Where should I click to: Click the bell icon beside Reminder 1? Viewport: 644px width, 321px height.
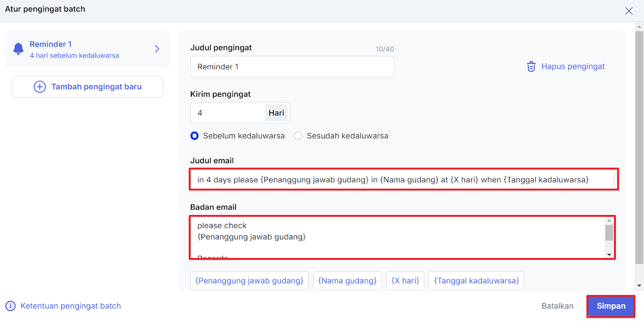pyautogui.click(x=19, y=49)
